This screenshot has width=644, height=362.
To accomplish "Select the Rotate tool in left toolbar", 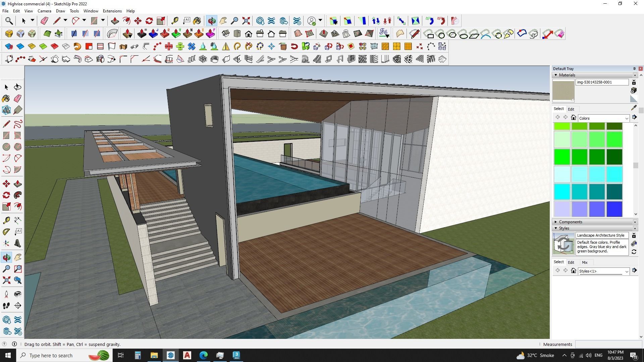I will click(6, 195).
